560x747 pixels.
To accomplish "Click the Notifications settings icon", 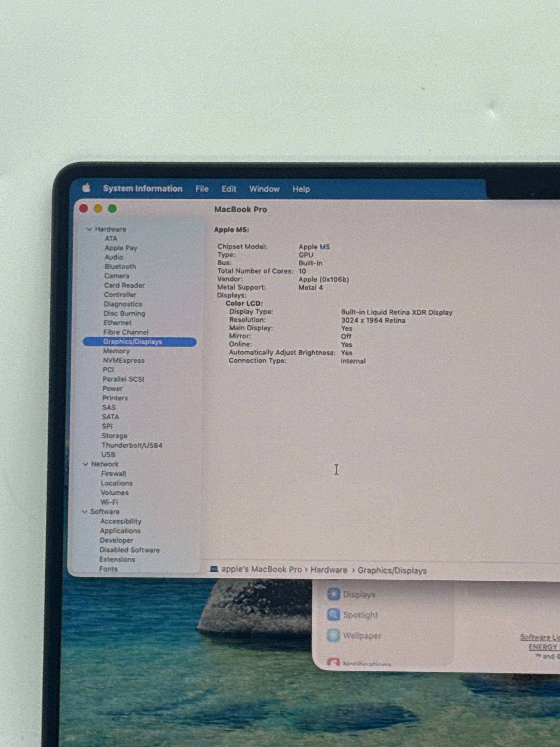I will [334, 662].
